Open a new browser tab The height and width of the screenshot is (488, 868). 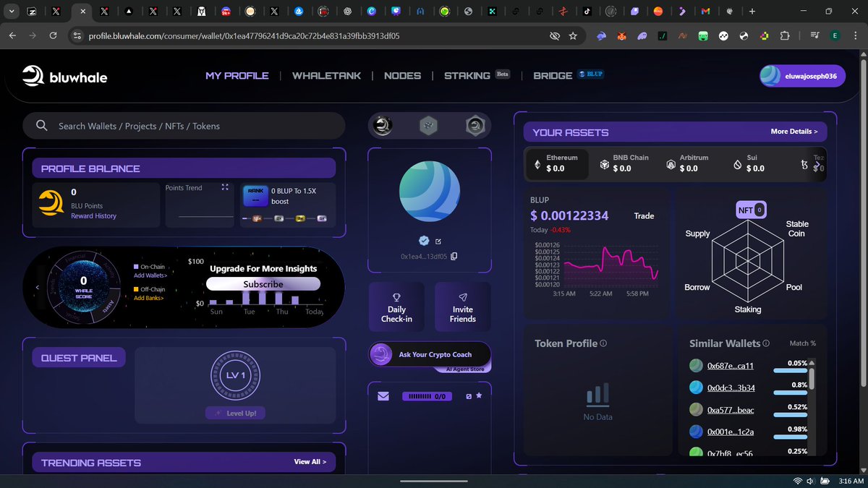752,12
